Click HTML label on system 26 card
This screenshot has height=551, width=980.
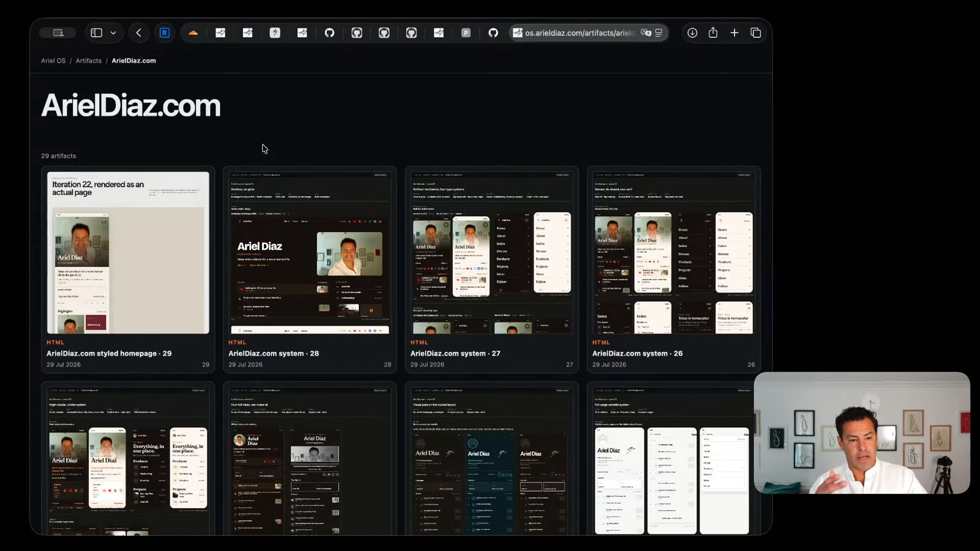(x=601, y=342)
